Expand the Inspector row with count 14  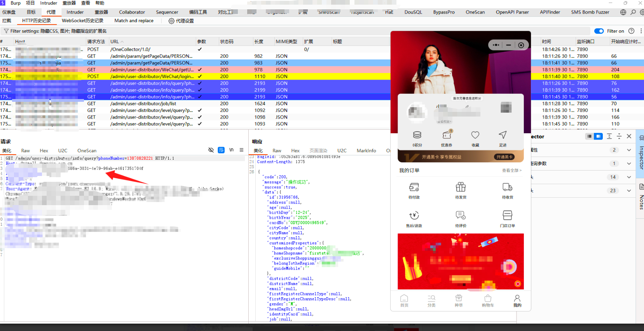[629, 177]
